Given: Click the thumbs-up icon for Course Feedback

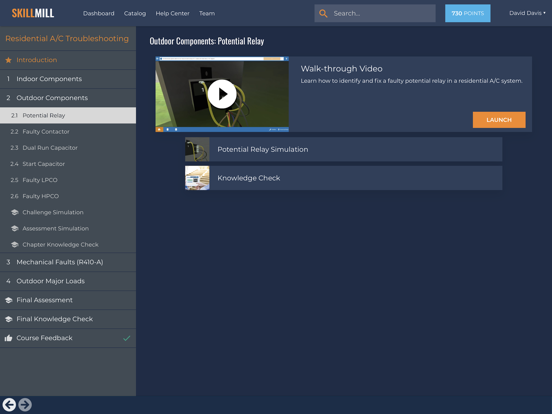Looking at the screenshot, I should click(8, 338).
